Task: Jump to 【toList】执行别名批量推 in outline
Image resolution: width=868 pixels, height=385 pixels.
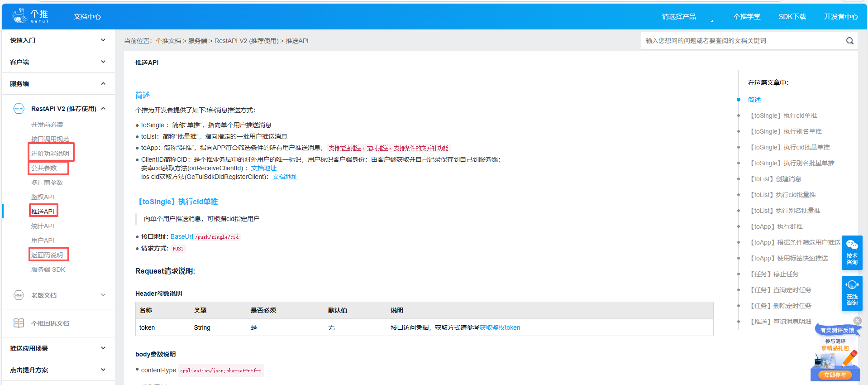Action: 784,211
